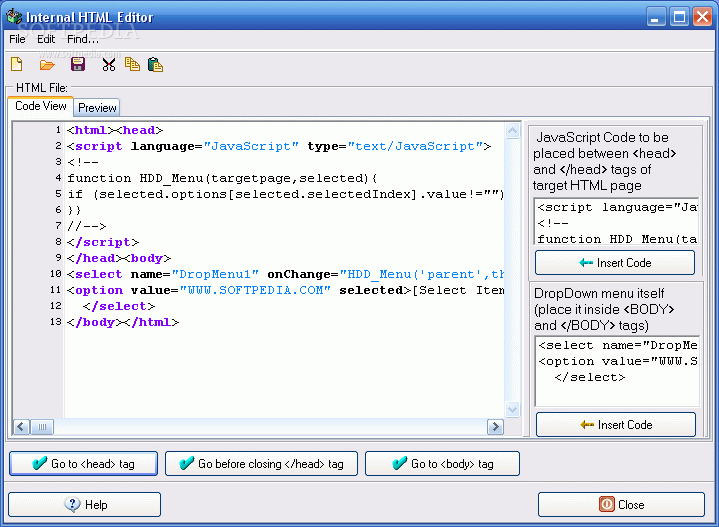Click line 2 script language tag
This screenshot has height=527, width=719.
279,146
